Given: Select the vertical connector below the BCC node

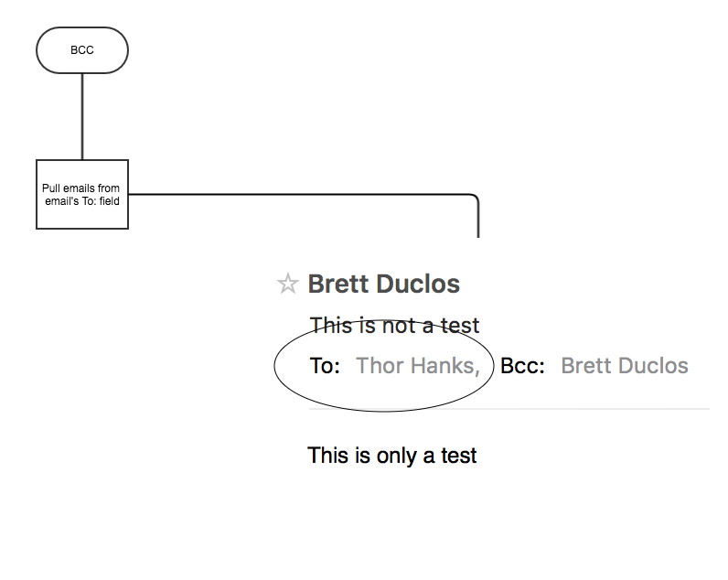Looking at the screenshot, I should [82, 116].
